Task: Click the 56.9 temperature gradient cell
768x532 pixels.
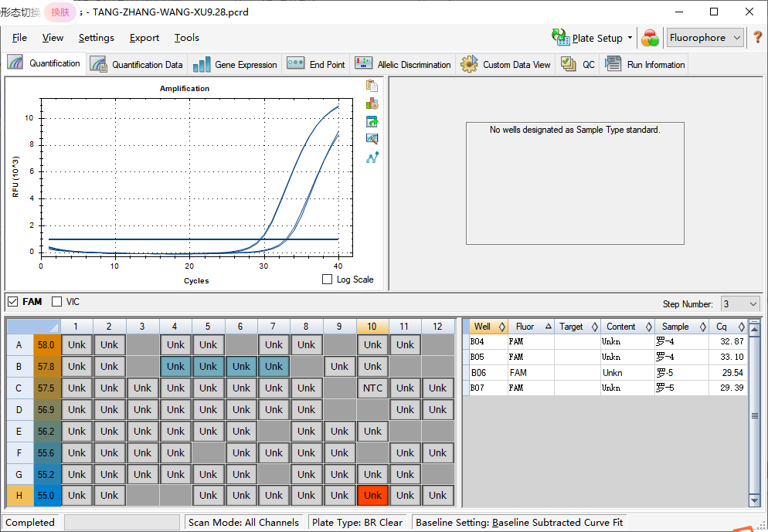Action: [46, 409]
